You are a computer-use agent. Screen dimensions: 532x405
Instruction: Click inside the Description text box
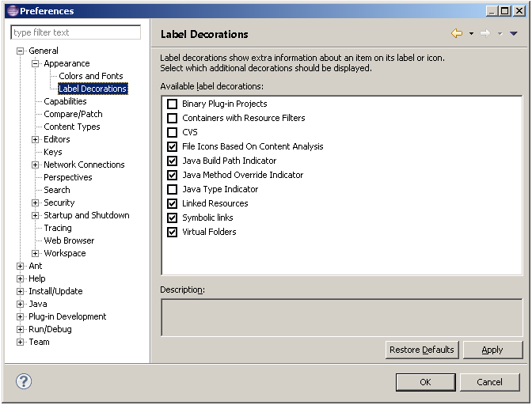click(342, 317)
